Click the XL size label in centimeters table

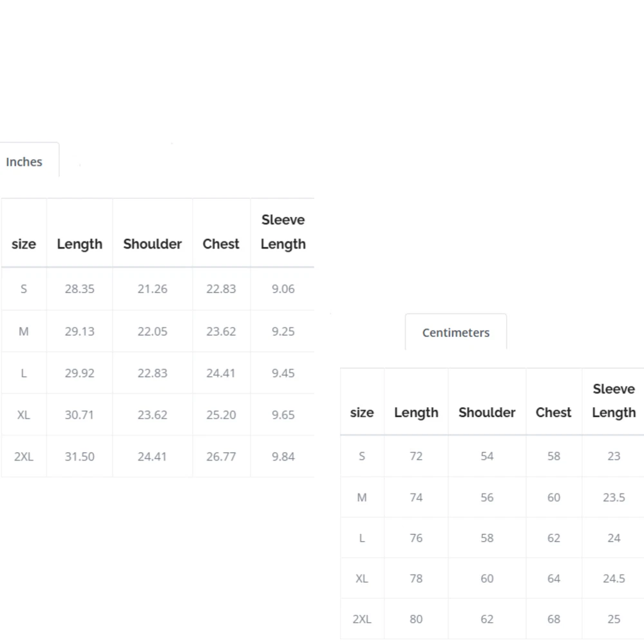[362, 578]
